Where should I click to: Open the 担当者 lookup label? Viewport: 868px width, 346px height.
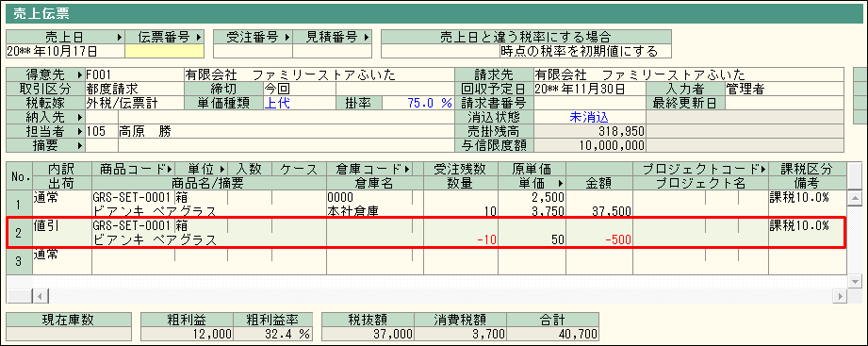click(x=46, y=131)
